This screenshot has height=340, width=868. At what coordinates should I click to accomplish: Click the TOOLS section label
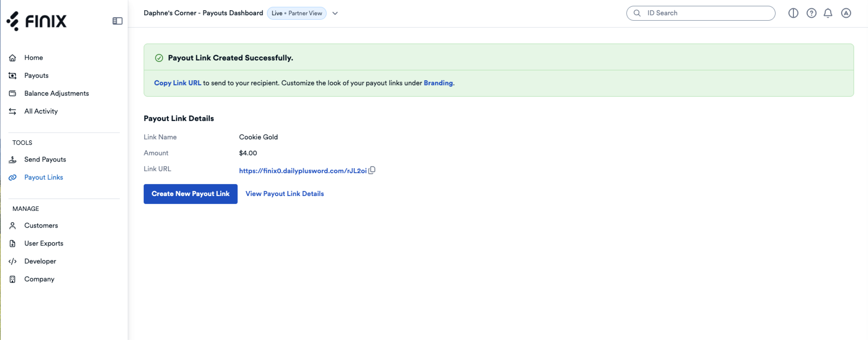[22, 142]
